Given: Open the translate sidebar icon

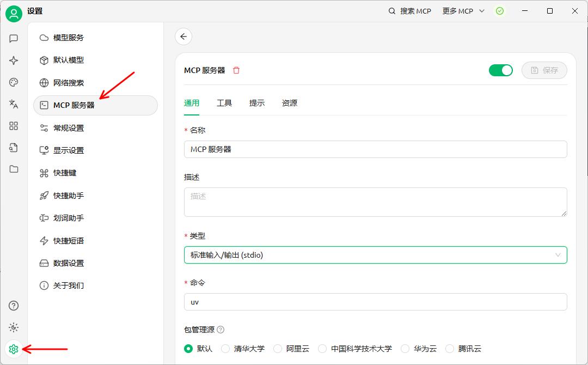Looking at the screenshot, I should click(x=14, y=104).
